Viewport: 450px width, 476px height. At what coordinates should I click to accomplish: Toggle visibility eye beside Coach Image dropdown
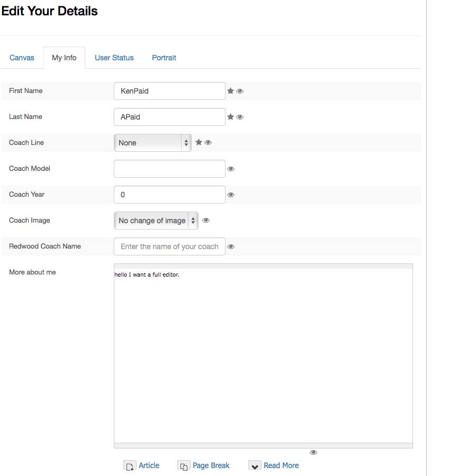pos(206,221)
